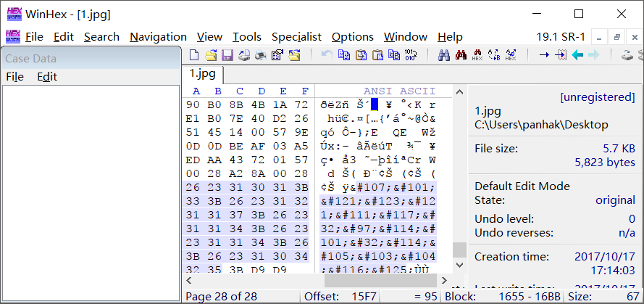Open Find Hex Values with red binoculars

click(461, 55)
